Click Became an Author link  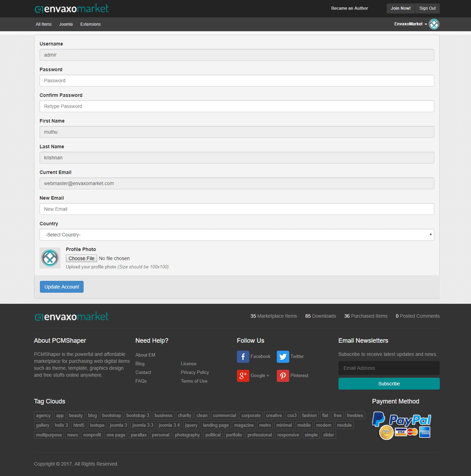[x=350, y=8]
